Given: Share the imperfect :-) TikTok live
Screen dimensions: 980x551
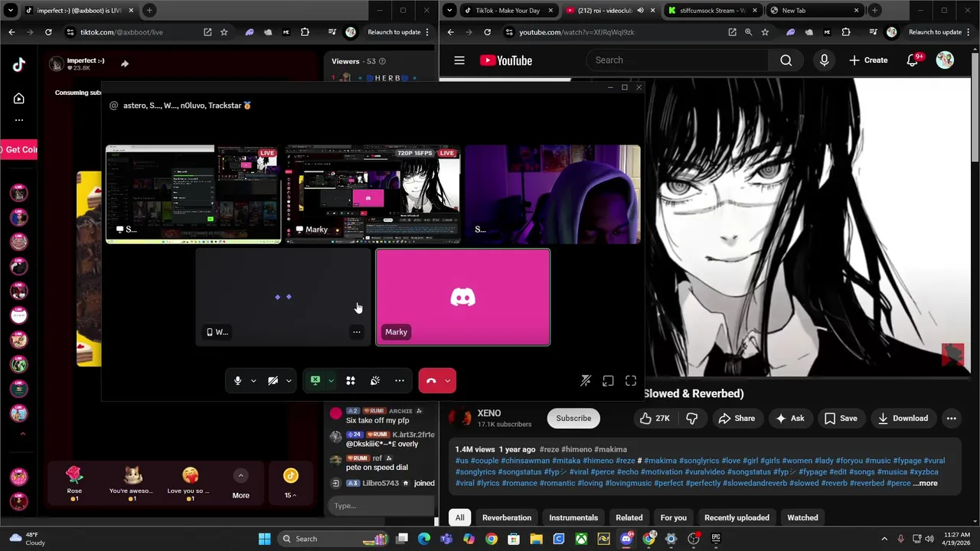Looking at the screenshot, I should pyautogui.click(x=125, y=64).
